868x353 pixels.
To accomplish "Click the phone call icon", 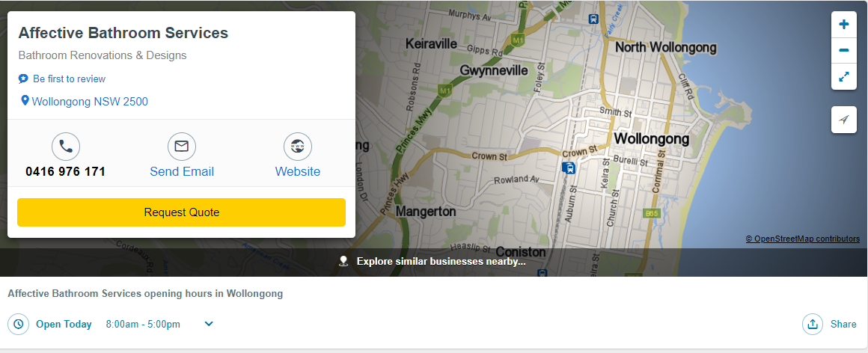I will pos(66,146).
